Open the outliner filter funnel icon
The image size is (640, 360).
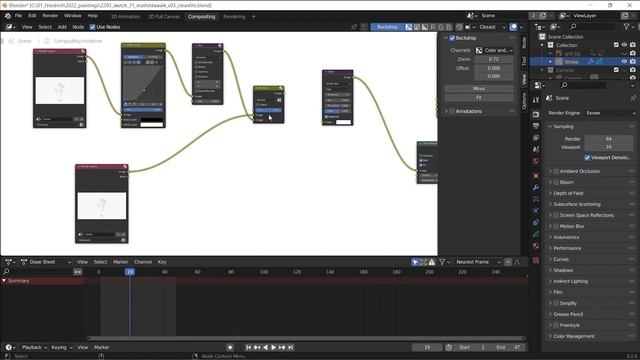pyautogui.click(x=627, y=27)
